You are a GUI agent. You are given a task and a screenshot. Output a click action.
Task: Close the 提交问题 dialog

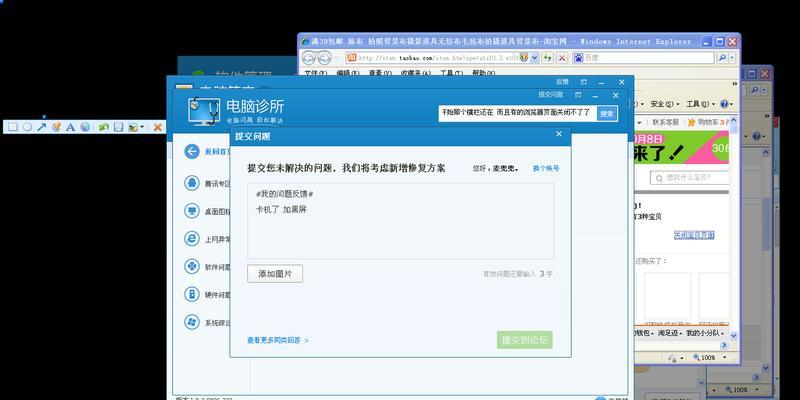pyautogui.click(x=559, y=134)
